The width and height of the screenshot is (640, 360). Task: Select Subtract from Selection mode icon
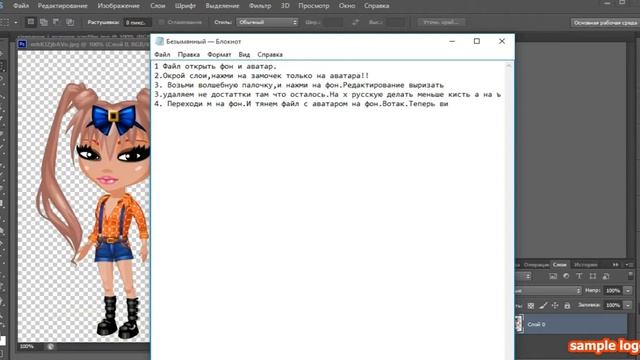(x=56, y=22)
